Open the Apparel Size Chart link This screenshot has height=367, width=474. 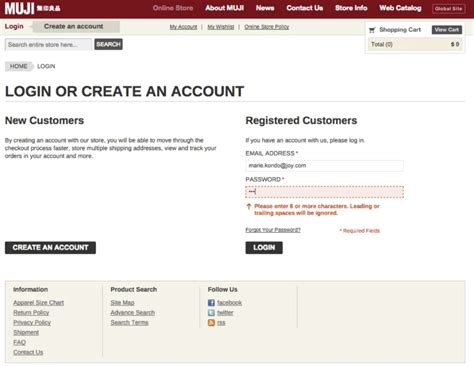tap(39, 303)
